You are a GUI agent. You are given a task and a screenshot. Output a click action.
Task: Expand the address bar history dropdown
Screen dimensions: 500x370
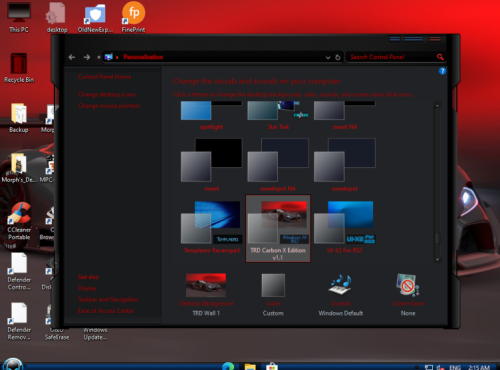[x=328, y=57]
